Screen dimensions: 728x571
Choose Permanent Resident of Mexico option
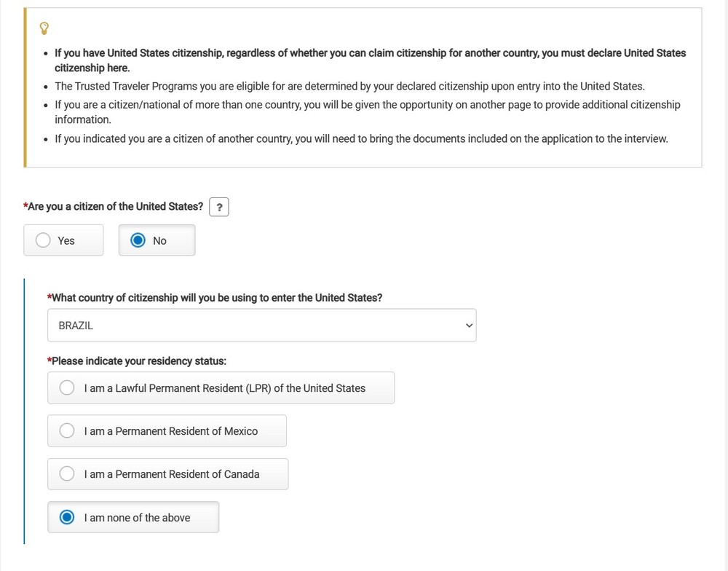click(68, 431)
